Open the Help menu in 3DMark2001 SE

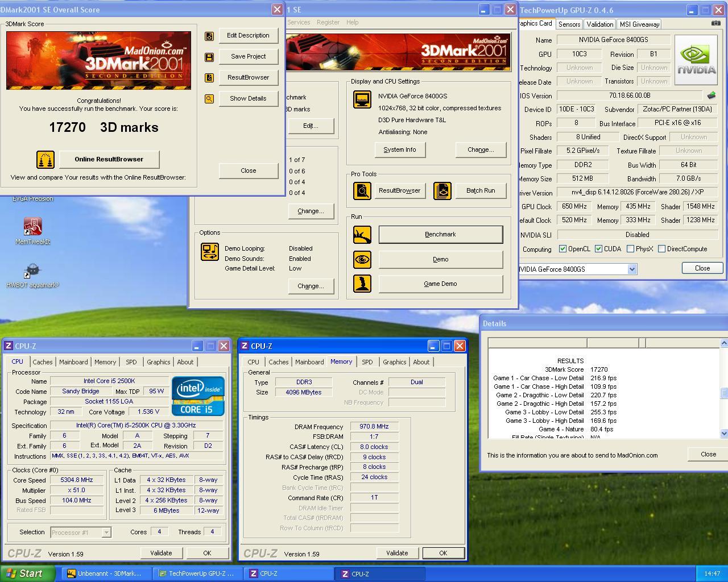pyautogui.click(x=353, y=22)
